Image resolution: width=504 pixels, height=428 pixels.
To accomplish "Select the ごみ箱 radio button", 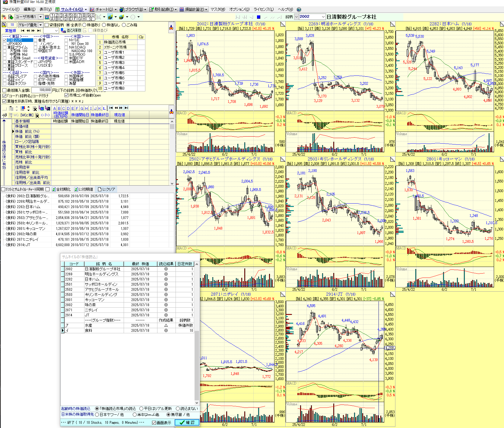I will coord(124,25).
